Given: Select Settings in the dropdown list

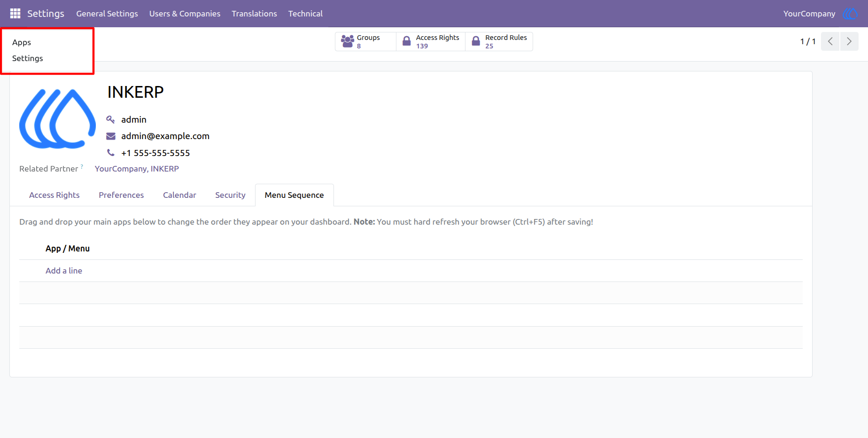Looking at the screenshot, I should (27, 58).
